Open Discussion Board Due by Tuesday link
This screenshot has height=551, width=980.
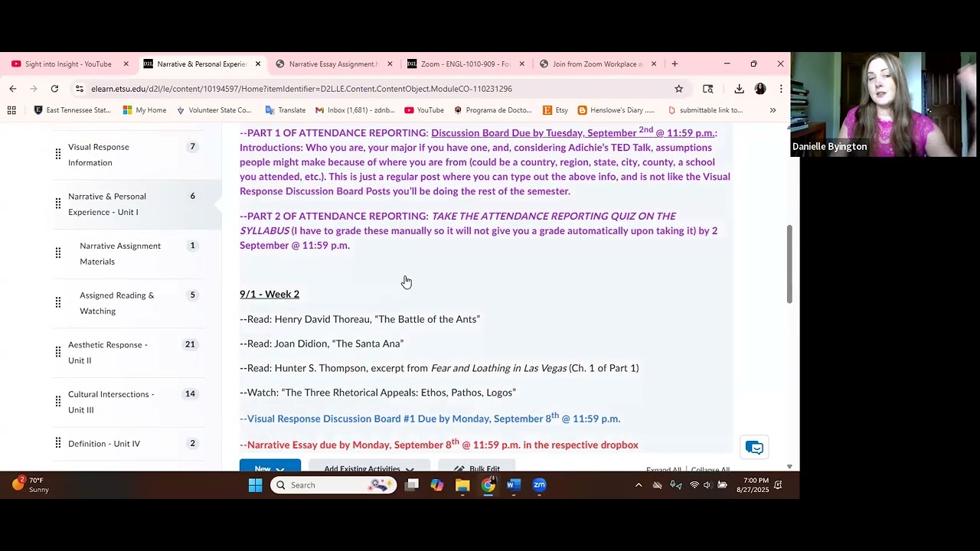(573, 132)
